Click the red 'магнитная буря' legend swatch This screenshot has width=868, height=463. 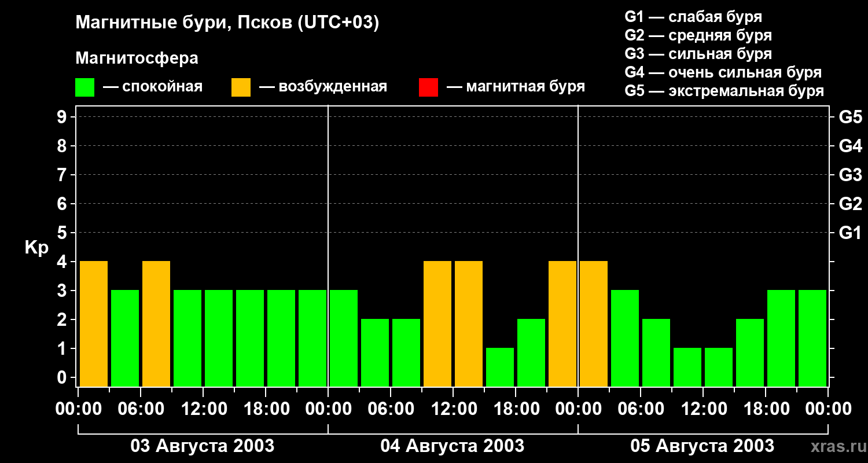tap(428, 87)
